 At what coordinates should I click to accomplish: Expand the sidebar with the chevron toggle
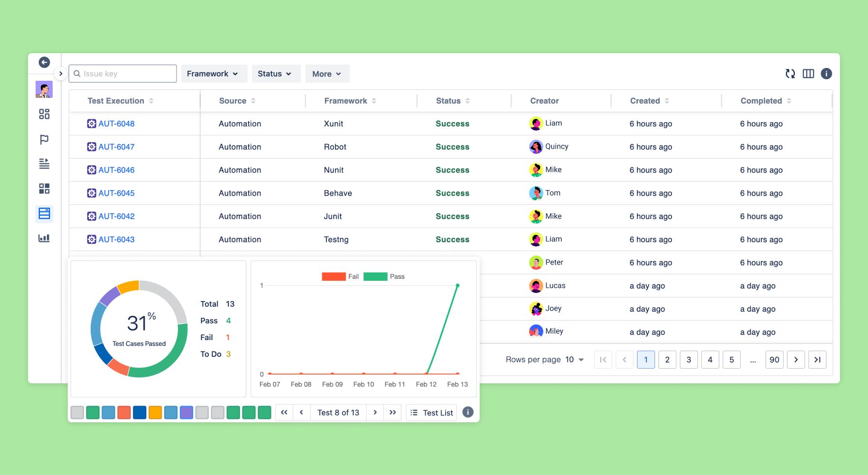(x=61, y=74)
